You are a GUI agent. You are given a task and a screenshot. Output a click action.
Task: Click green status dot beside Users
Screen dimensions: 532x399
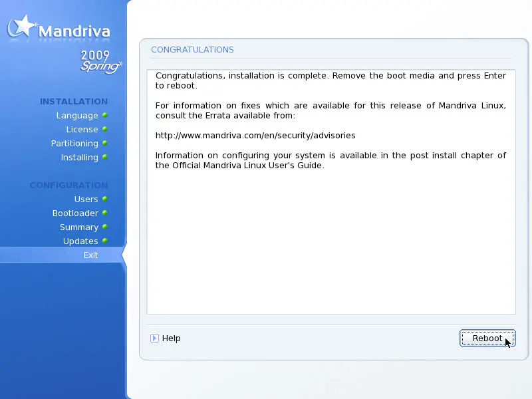(105, 199)
